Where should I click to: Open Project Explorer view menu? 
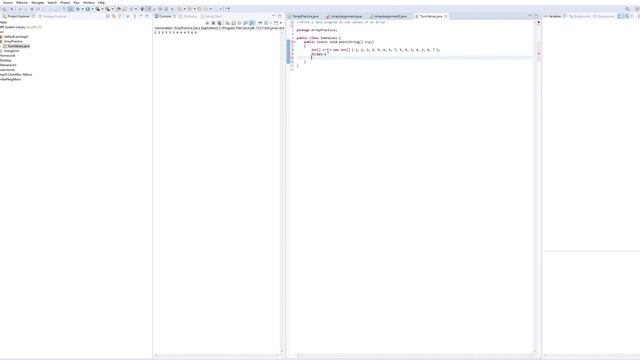click(x=135, y=16)
